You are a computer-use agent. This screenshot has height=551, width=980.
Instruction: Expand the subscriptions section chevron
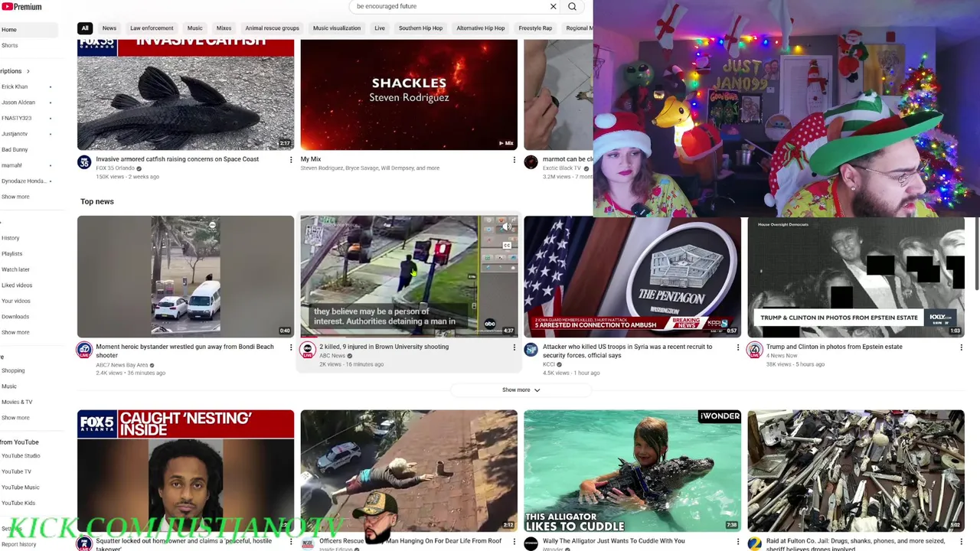28,71
